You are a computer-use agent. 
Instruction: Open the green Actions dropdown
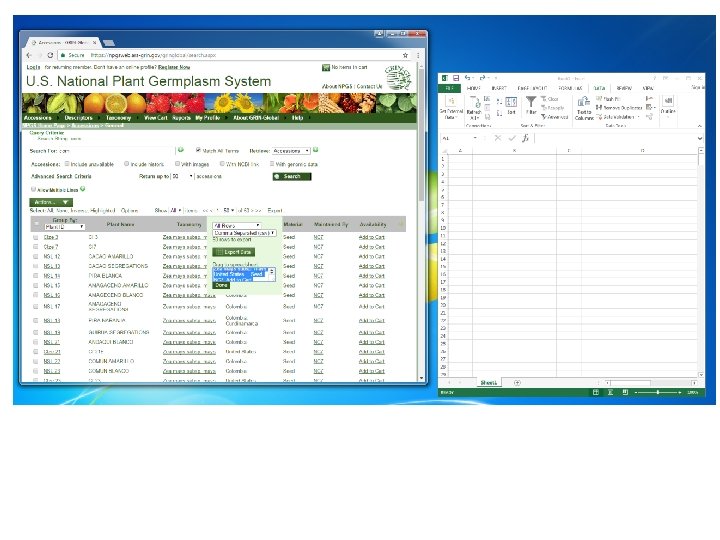click(51, 202)
